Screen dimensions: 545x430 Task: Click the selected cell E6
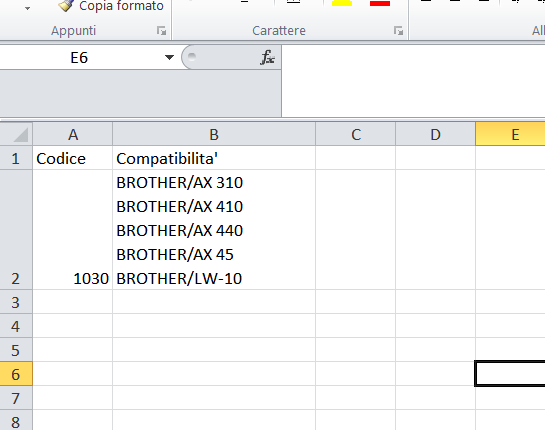(x=510, y=374)
